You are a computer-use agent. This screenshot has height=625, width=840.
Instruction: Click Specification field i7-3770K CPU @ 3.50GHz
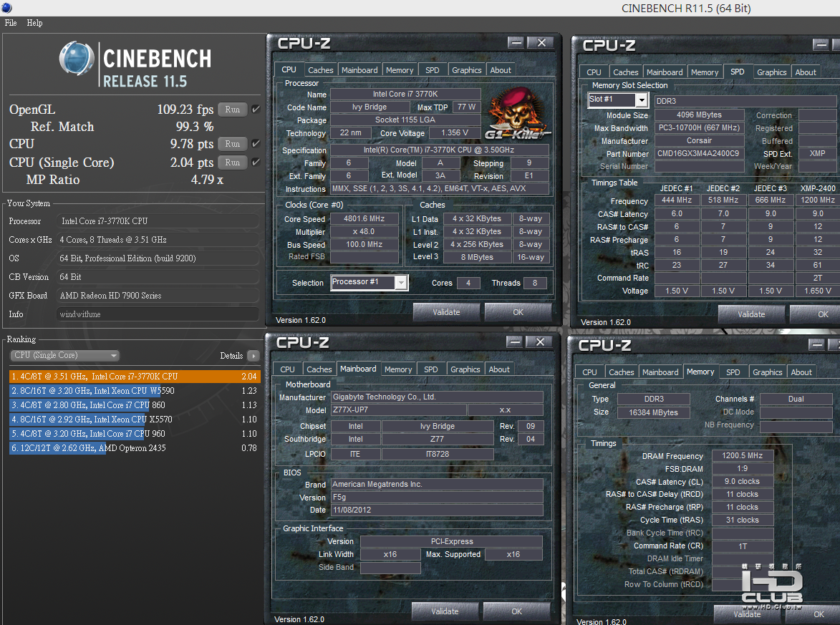[x=439, y=150]
